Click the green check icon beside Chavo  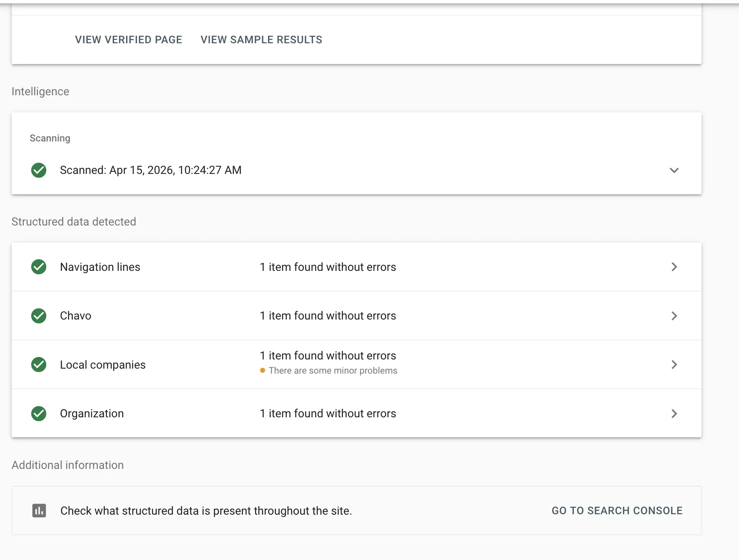39,316
